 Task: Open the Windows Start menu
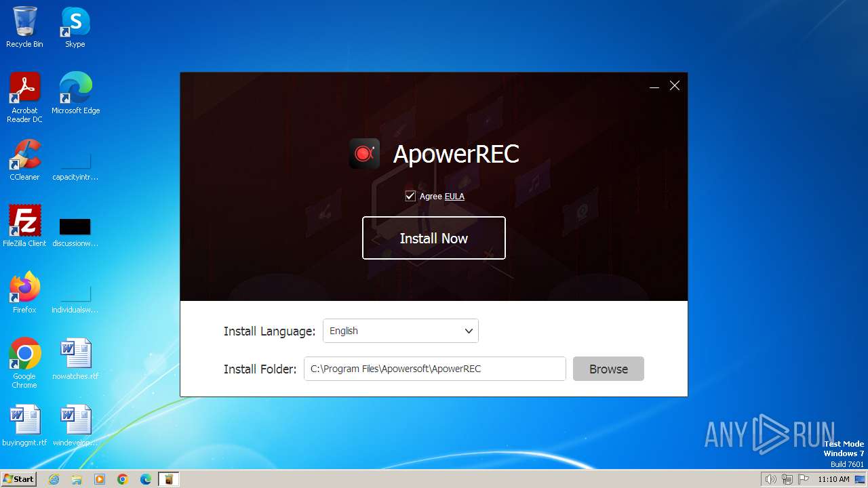(x=19, y=479)
